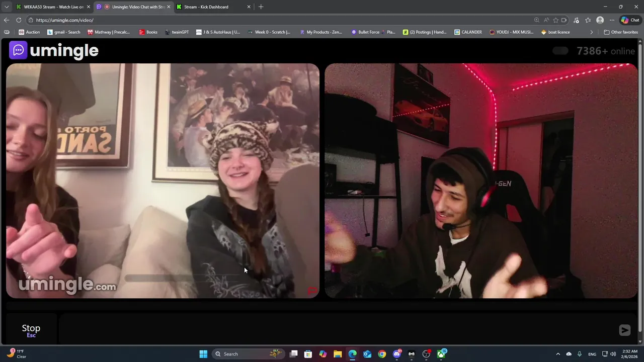Open OBS Studio from taskbar

426,354
